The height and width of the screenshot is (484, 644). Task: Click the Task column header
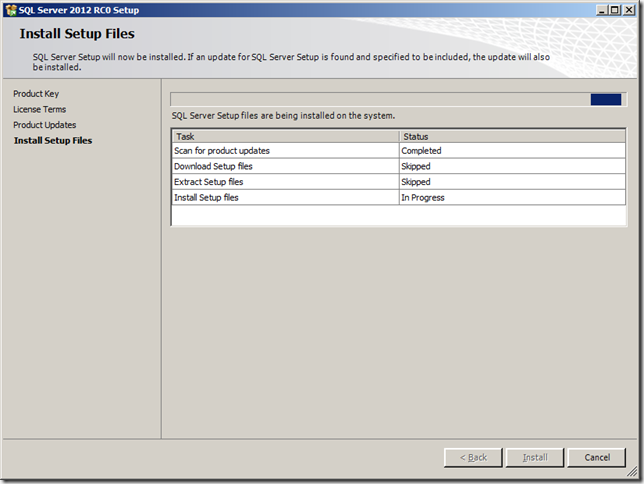tap(285, 136)
